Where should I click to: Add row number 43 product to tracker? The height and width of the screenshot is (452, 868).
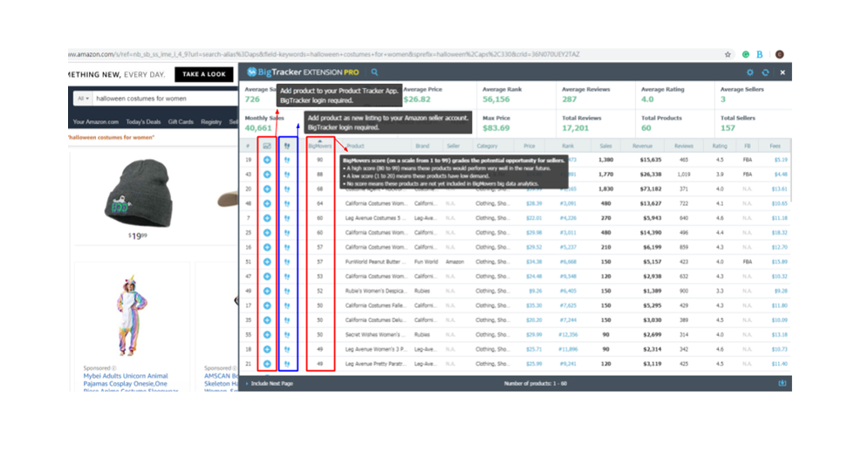tap(267, 175)
